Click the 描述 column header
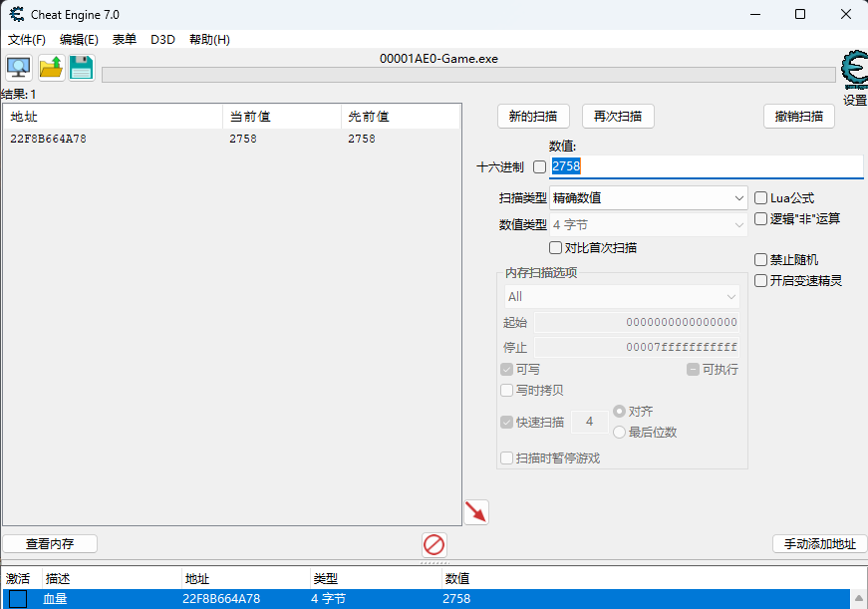Image resolution: width=868 pixels, height=609 pixels. pyautogui.click(x=112, y=578)
